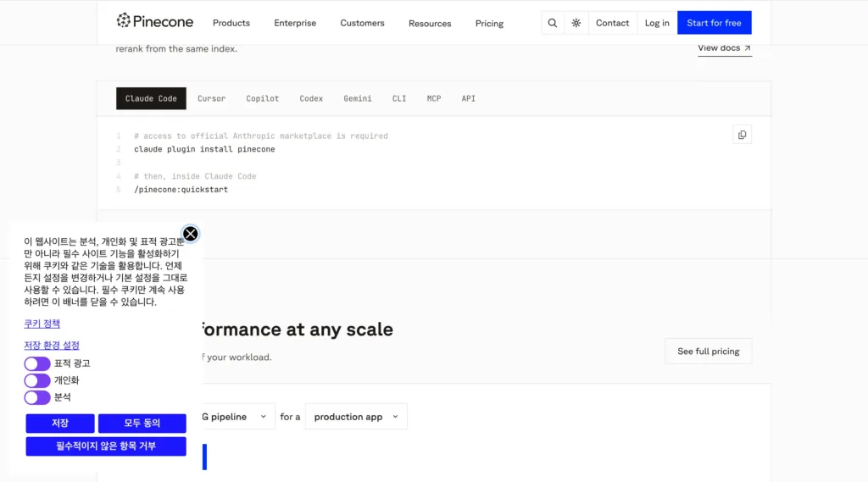Close the cookie banner with the X icon
This screenshot has width=868, height=482.
coord(191,234)
